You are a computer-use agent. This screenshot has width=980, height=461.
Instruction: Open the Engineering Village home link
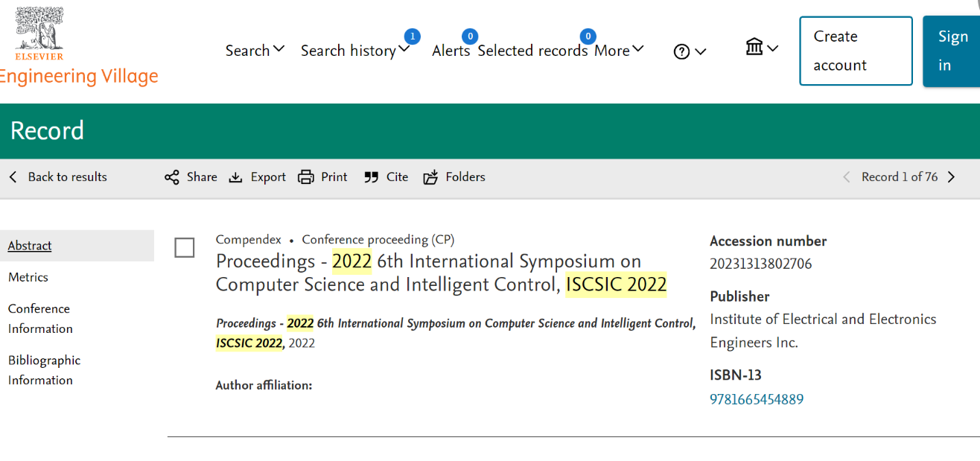(79, 76)
